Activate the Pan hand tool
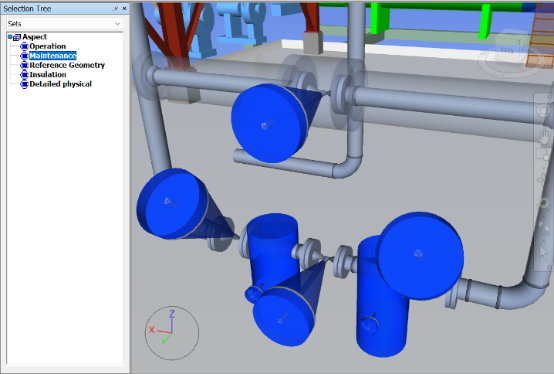The width and height of the screenshot is (554, 374). [x=544, y=136]
